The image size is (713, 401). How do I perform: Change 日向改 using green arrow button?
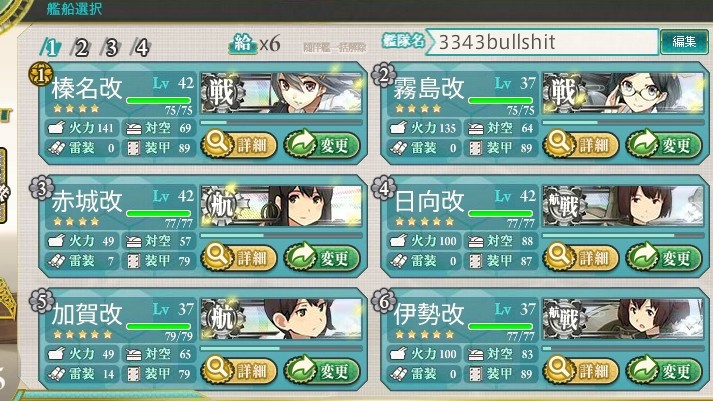[x=664, y=258]
